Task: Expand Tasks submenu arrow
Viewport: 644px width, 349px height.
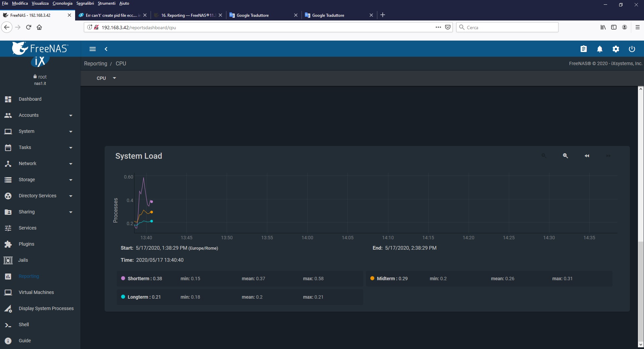Action: pos(71,148)
